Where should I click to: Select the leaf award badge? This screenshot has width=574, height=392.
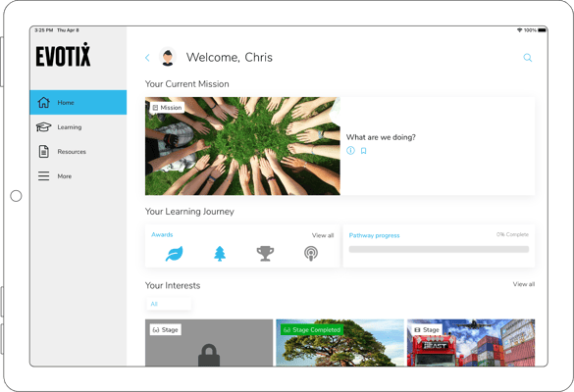(x=175, y=254)
